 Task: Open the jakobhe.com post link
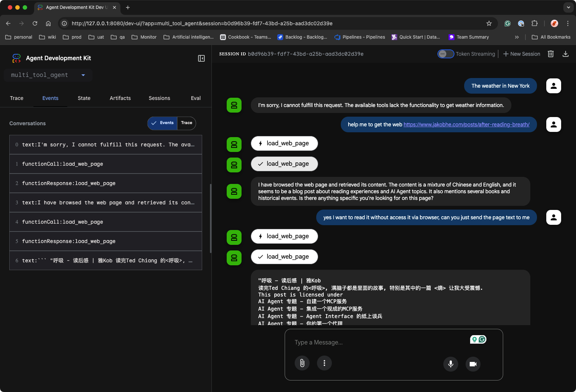[x=466, y=124]
